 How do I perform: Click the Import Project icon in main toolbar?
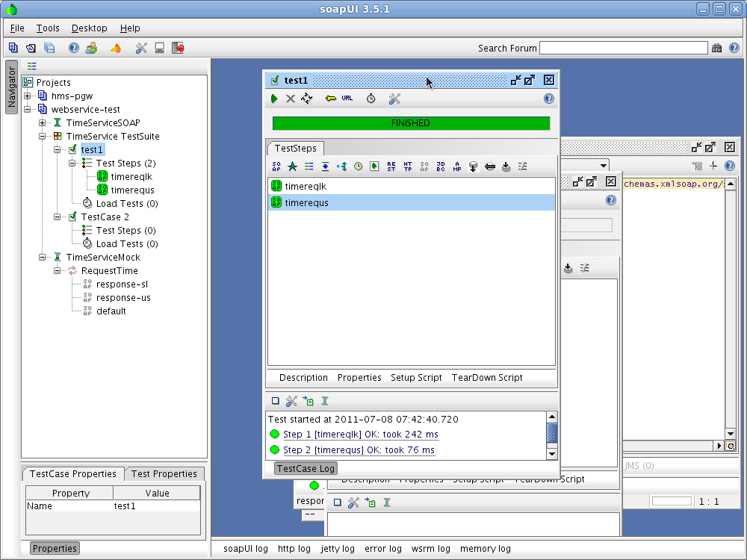pyautogui.click(x=31, y=48)
